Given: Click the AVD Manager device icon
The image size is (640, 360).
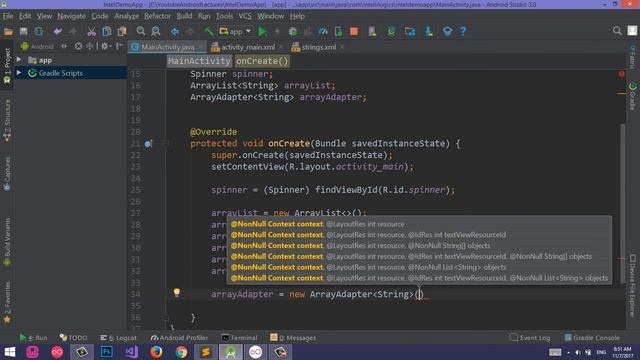Looking at the screenshot, I should [x=372, y=31].
